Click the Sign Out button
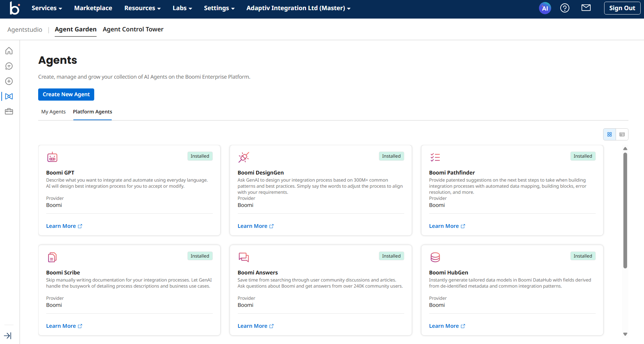644x344 pixels. [x=622, y=8]
